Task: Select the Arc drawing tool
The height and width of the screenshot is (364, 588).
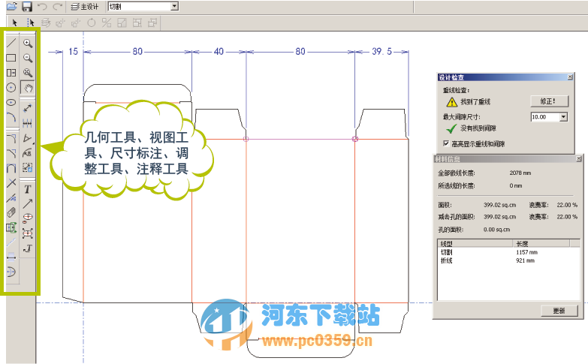Action: pyautogui.click(x=11, y=117)
